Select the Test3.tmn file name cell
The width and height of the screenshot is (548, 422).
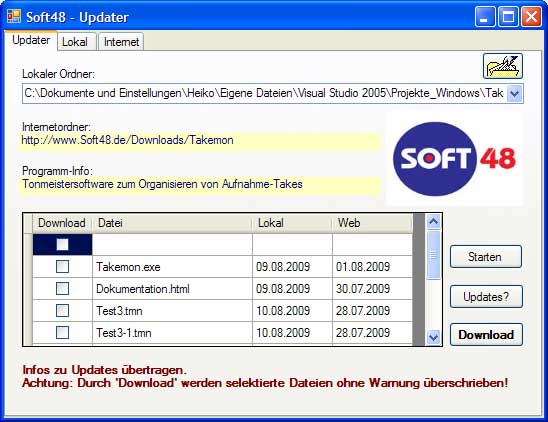(x=172, y=311)
